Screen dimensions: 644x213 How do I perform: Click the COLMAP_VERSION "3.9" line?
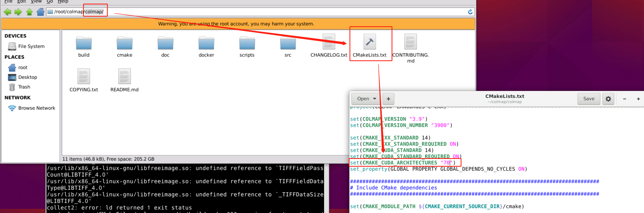389,119
